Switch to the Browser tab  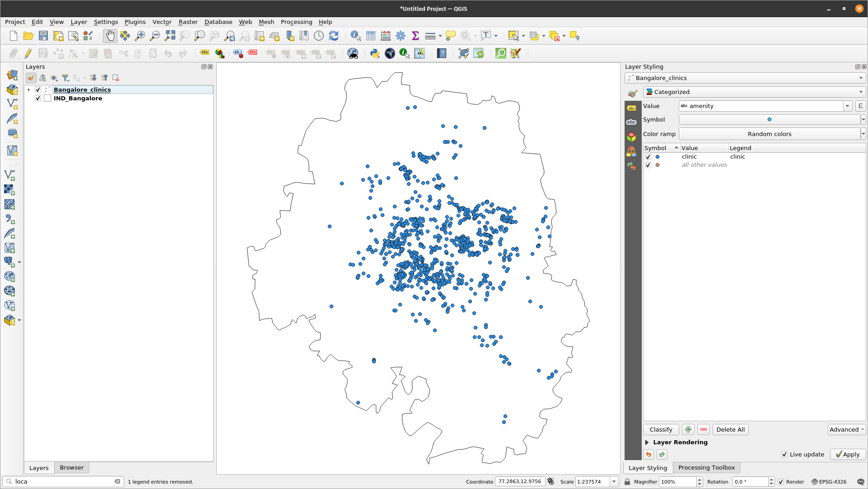point(71,467)
